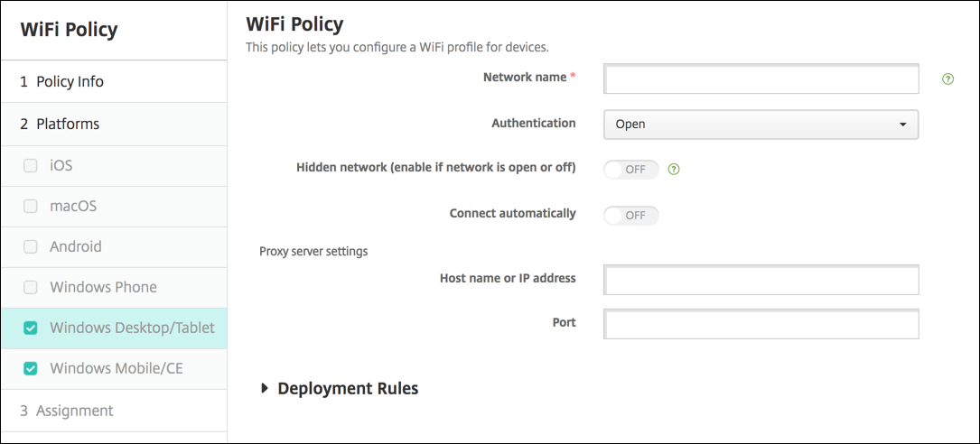
Task: Toggle Hidden network switch on
Action: pyautogui.click(x=631, y=169)
